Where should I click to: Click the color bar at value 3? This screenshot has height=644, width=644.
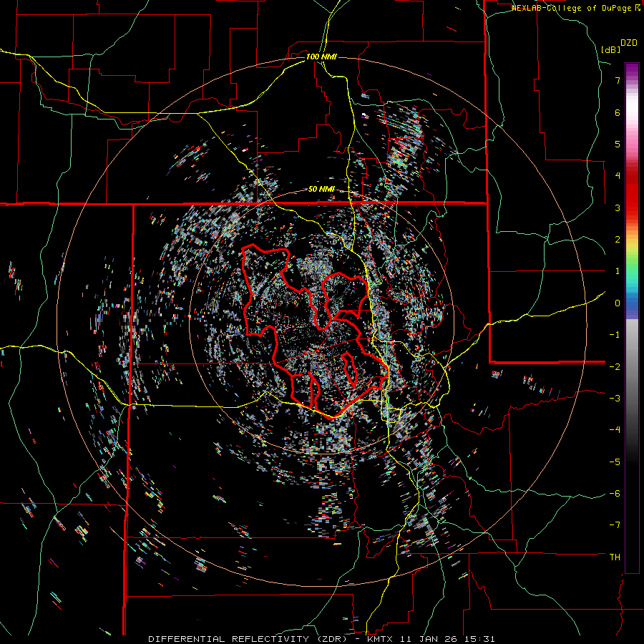(x=632, y=208)
